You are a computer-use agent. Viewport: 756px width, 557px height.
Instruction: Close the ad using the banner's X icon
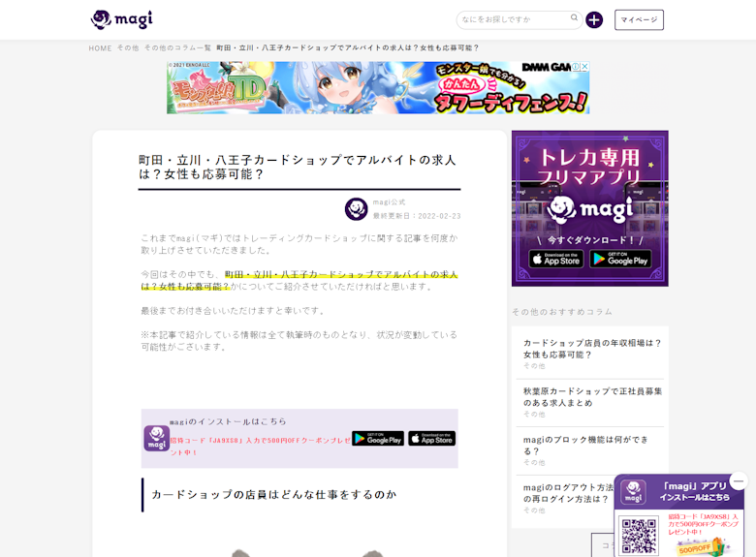pos(584,67)
